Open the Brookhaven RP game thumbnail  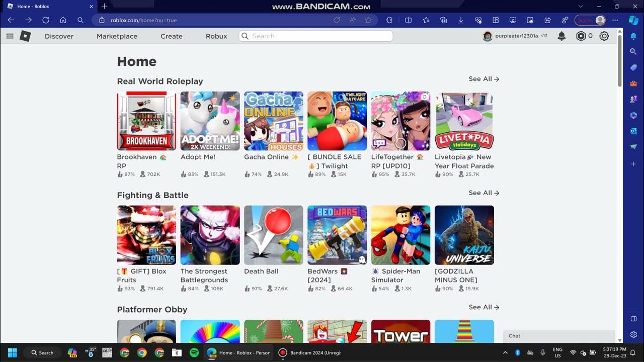[x=146, y=121]
